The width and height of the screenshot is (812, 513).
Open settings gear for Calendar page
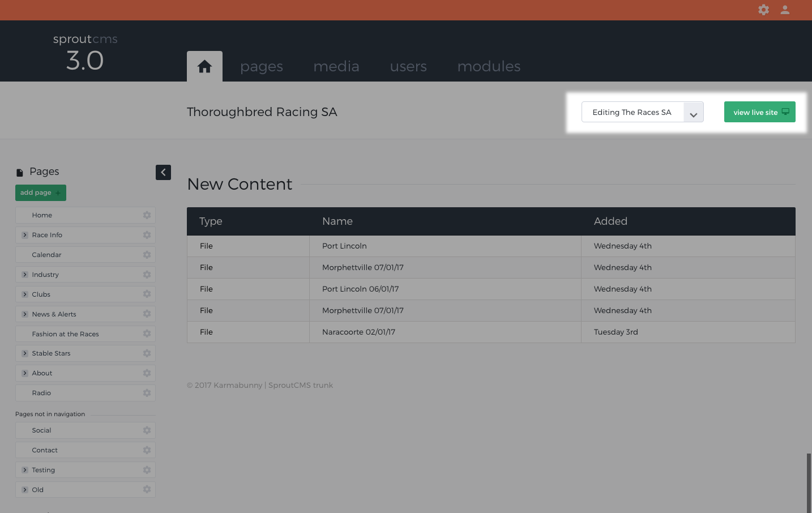147,255
